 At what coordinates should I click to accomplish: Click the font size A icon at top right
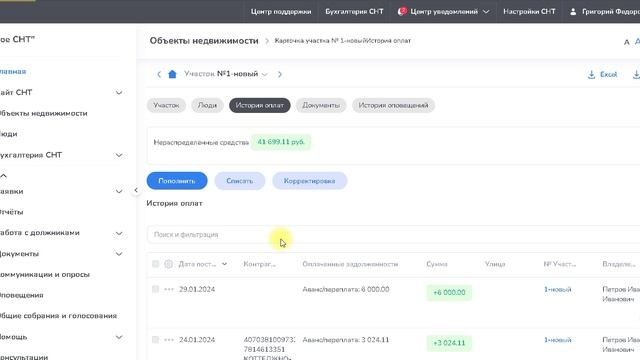click(627, 42)
